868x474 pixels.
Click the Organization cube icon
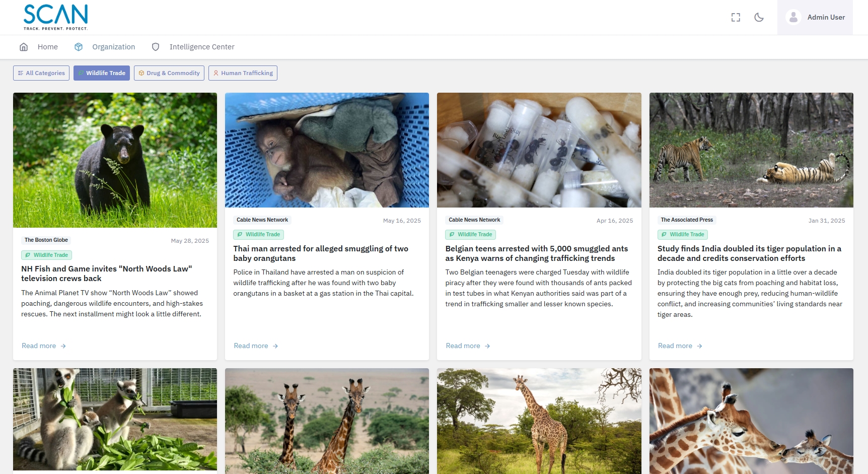(79, 47)
